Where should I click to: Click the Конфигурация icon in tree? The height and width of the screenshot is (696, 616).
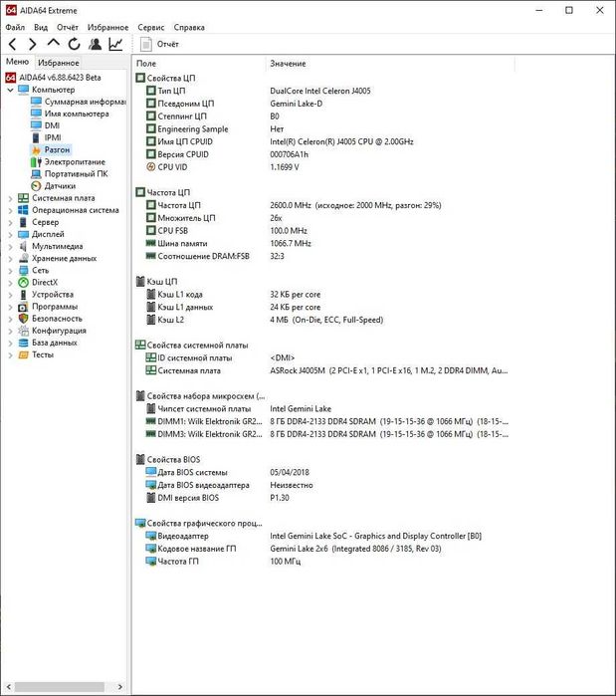click(23, 331)
